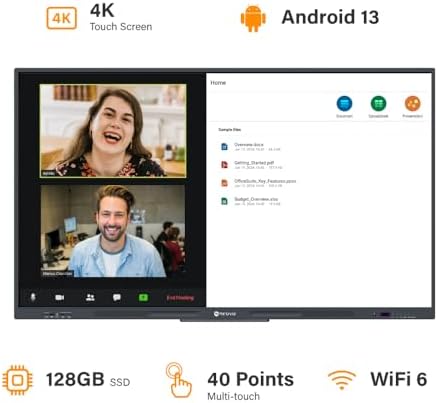Mute the microphone in the video call
Image resolution: width=438 pixels, height=403 pixels.
pyautogui.click(x=33, y=297)
